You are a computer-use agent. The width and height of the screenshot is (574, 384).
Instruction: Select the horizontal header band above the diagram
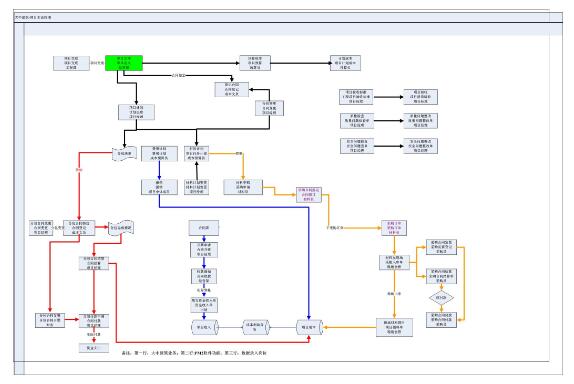click(293, 29)
